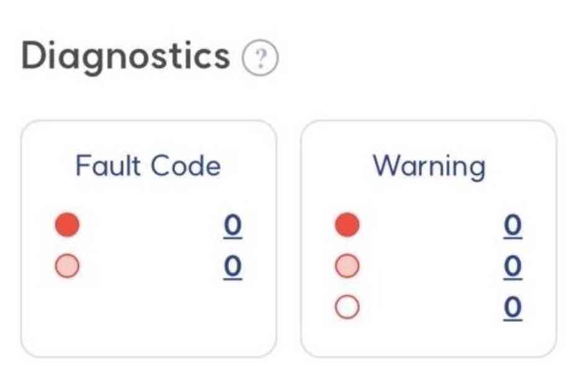Screen dimensions: 588x373
Task: Select the light pink Warning indicator
Action: coord(347,266)
